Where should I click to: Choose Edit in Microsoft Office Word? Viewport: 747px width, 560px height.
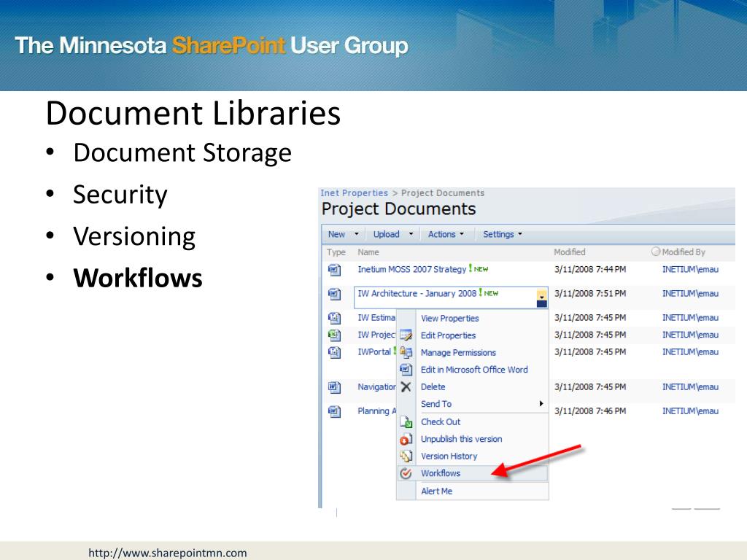click(474, 370)
